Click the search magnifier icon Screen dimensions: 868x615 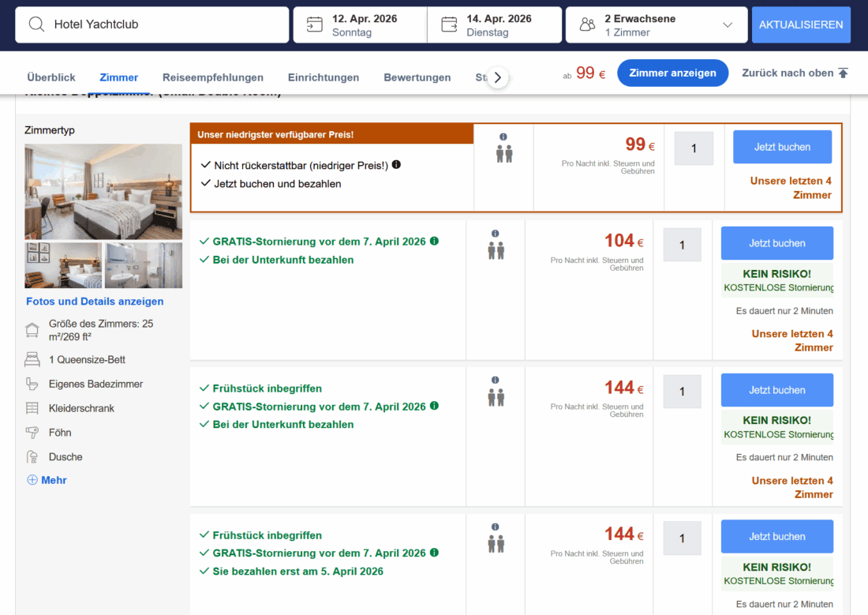point(36,24)
